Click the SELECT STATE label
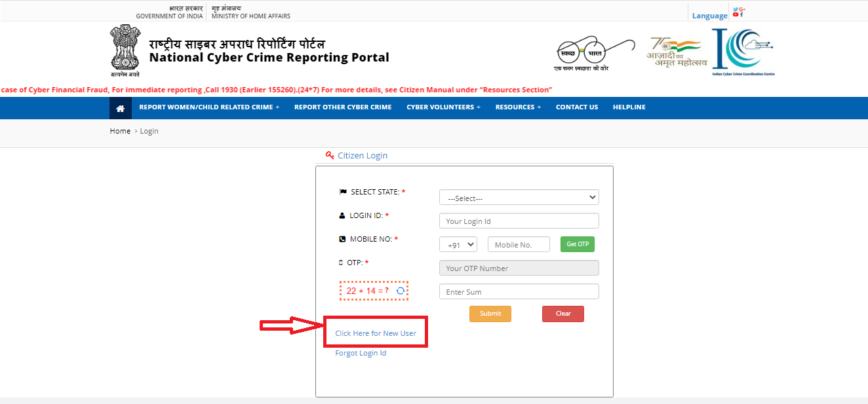This screenshot has height=404, width=868. coord(375,192)
